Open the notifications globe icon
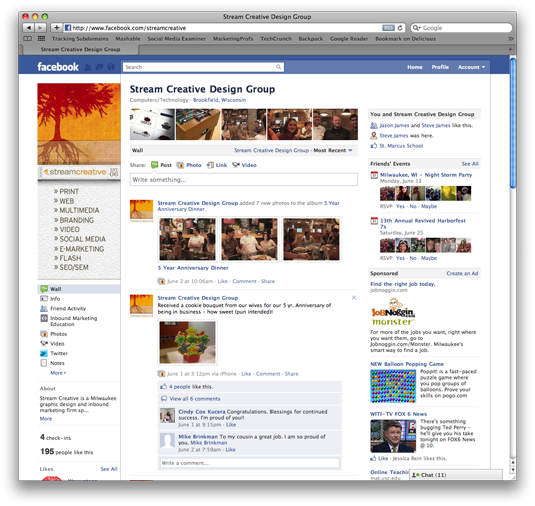Image resolution: width=535 pixels, height=506 pixels. (x=111, y=67)
